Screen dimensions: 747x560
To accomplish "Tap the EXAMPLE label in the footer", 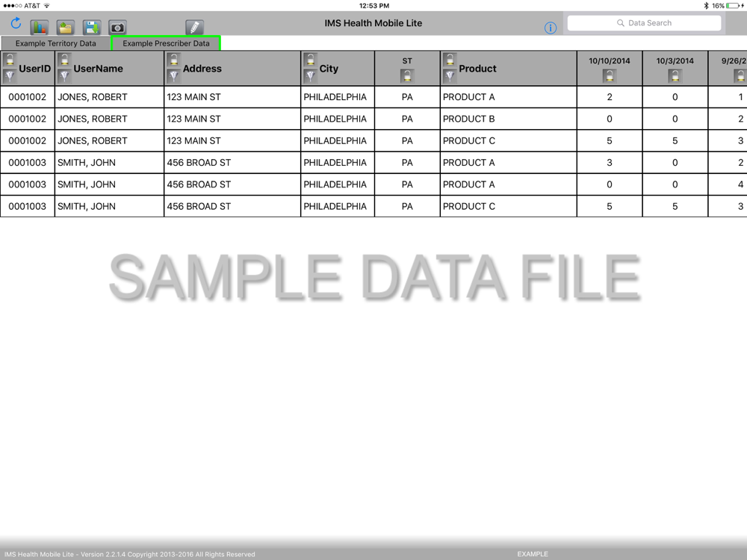I will coord(533,554).
